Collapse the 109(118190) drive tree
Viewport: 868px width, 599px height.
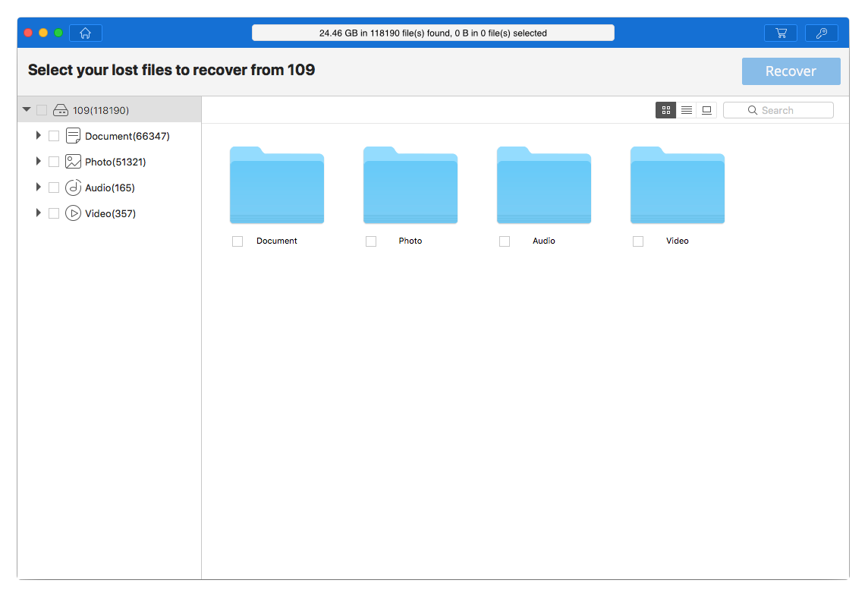[x=27, y=110]
